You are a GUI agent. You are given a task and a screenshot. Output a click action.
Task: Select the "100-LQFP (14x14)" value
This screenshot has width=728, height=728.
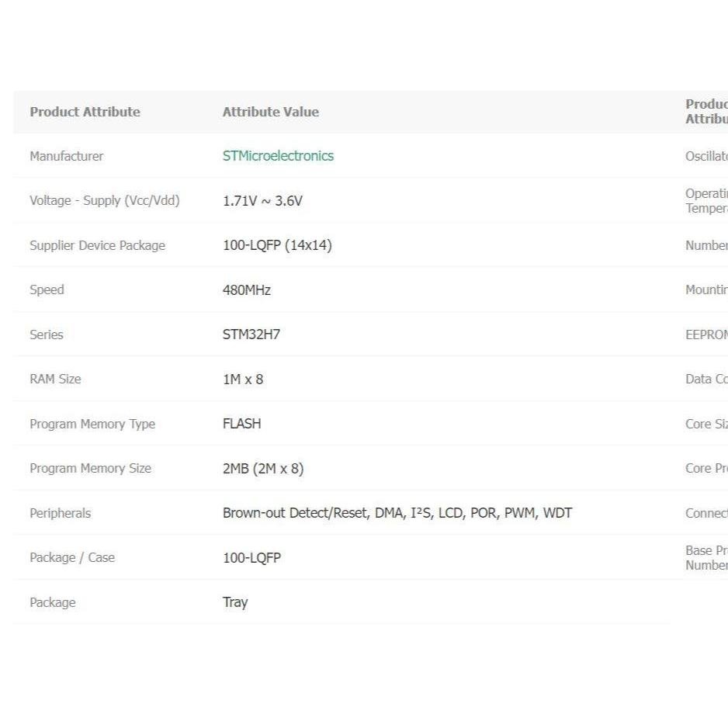277,245
